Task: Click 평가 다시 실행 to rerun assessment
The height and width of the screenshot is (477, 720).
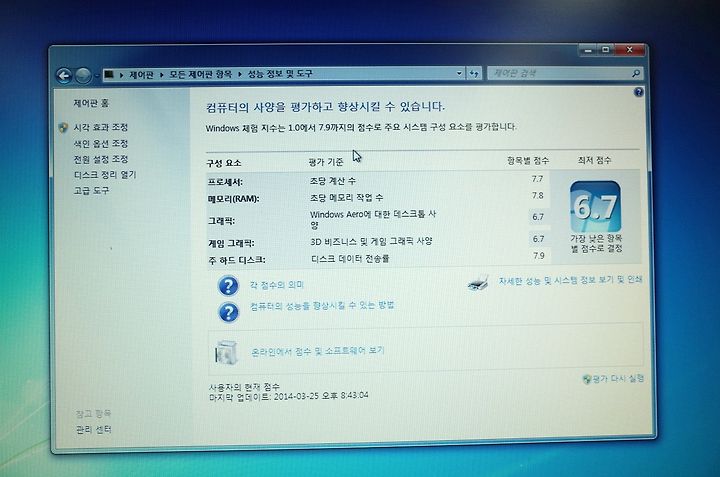Action: (x=613, y=379)
